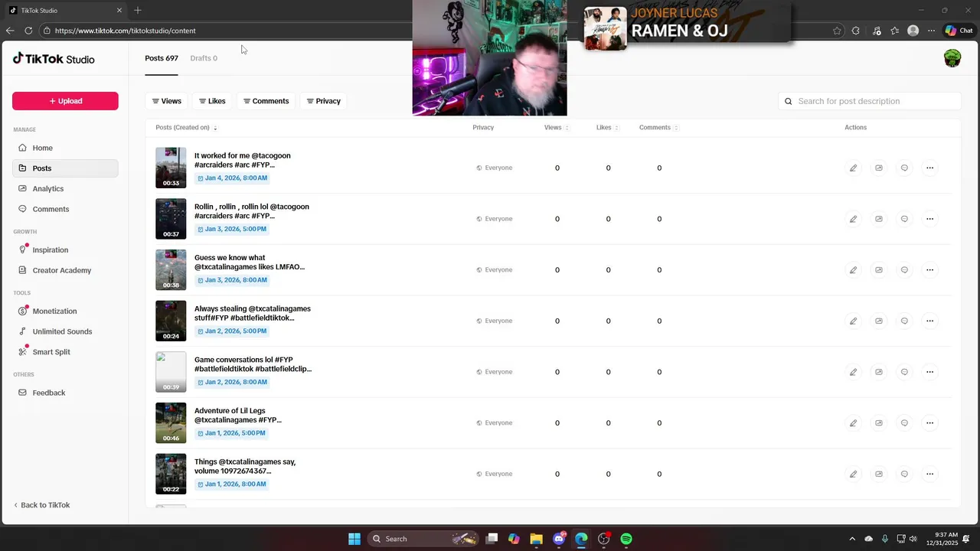View analytics for "It worked for me" post
980x551 pixels.
pos(879,168)
